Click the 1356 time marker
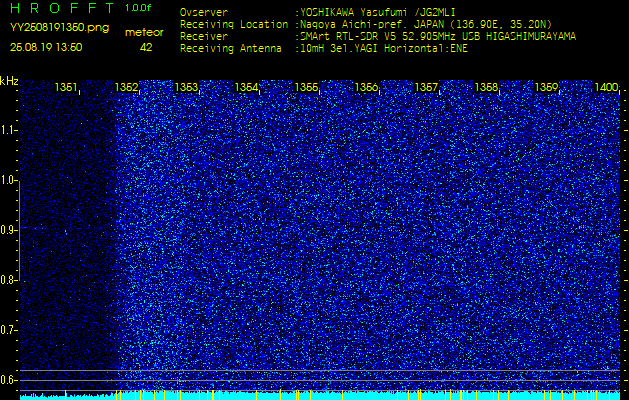The image size is (629, 400). 366,87
